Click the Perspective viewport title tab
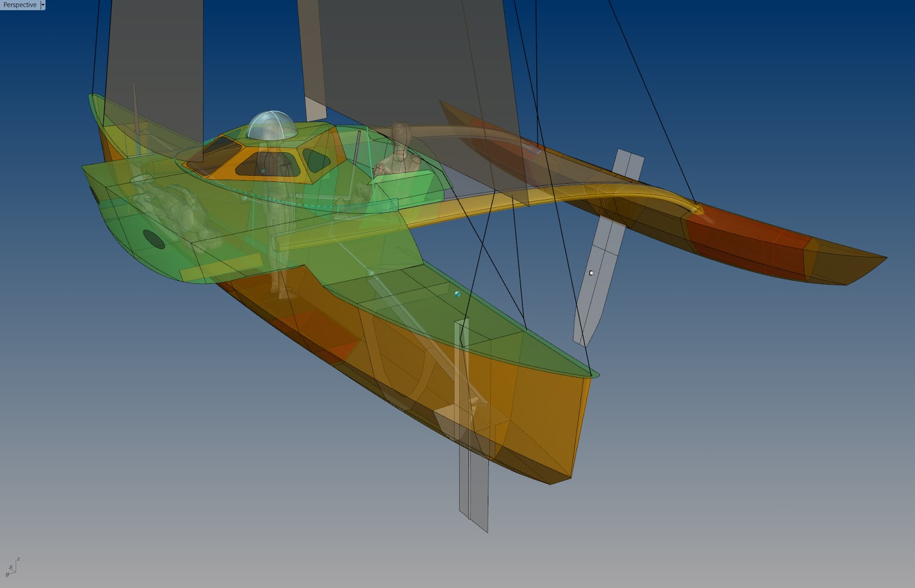 20,5
